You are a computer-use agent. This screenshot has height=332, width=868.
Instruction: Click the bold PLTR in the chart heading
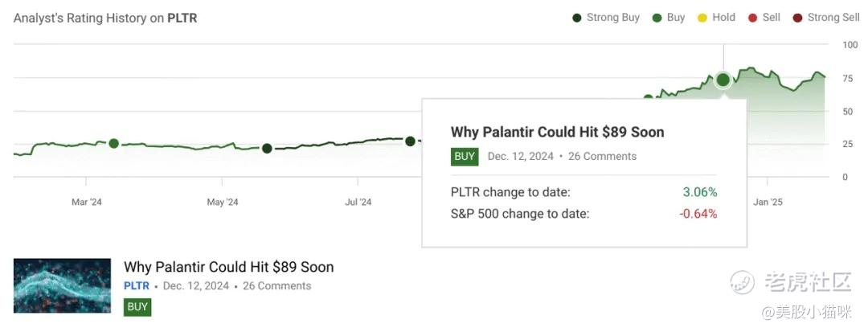point(182,18)
